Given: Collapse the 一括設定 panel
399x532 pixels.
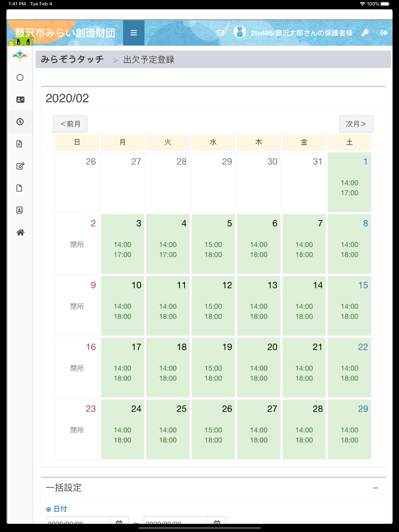Looking at the screenshot, I should (375, 488).
